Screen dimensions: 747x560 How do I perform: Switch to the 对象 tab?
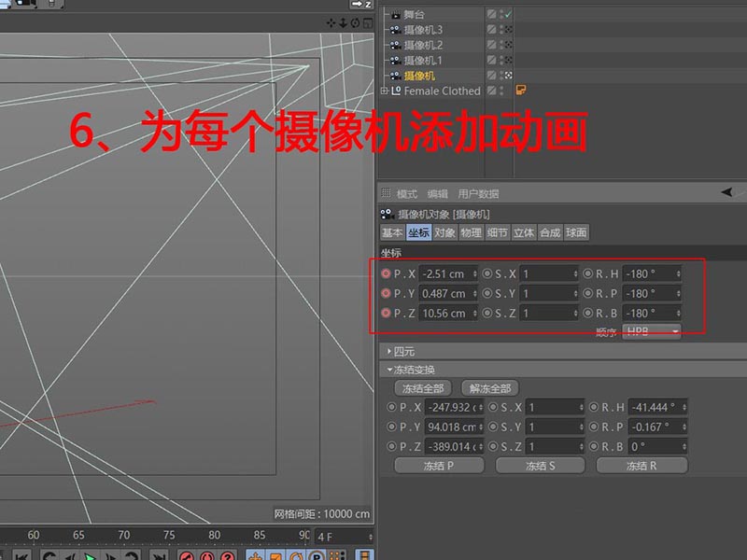(445, 233)
